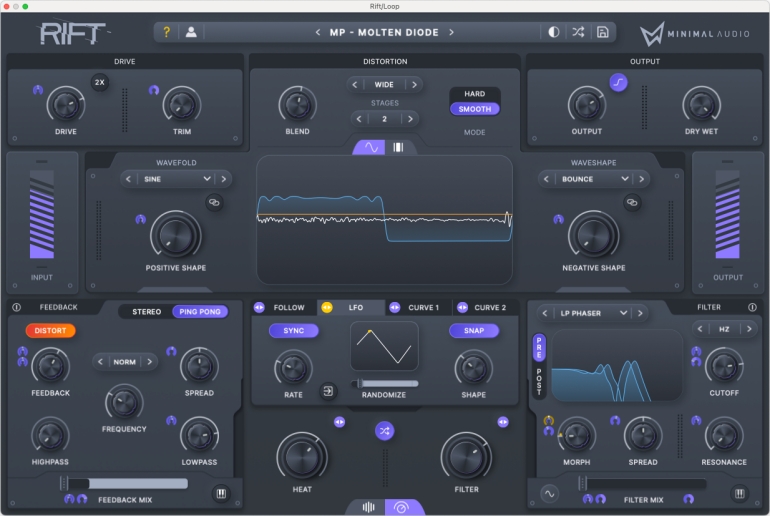Open the BOUNCE waveshape type dropdown

point(590,179)
